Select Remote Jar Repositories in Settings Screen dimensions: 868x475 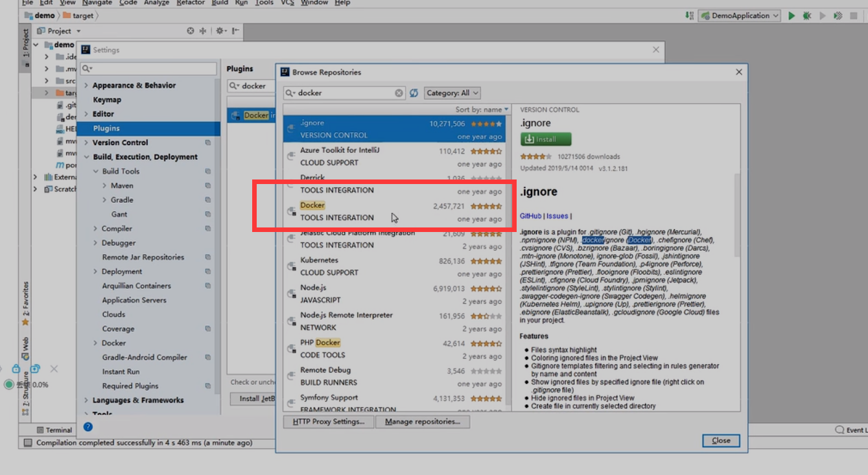[143, 257]
